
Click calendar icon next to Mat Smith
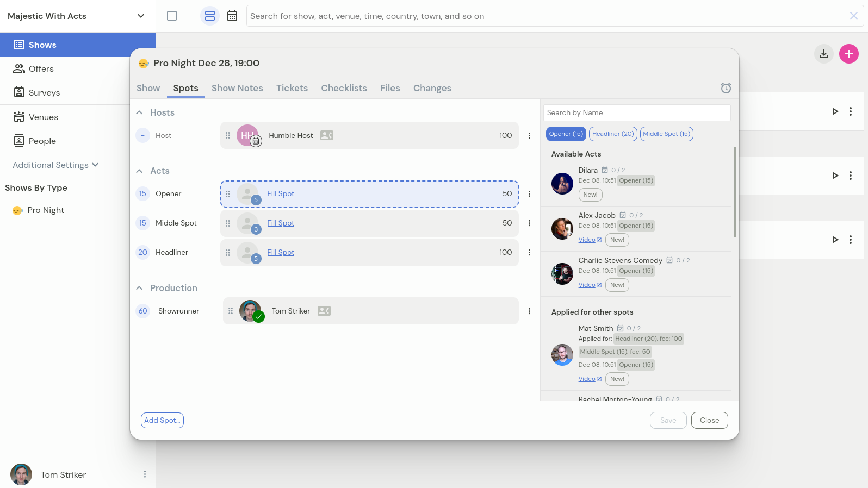coord(620,328)
